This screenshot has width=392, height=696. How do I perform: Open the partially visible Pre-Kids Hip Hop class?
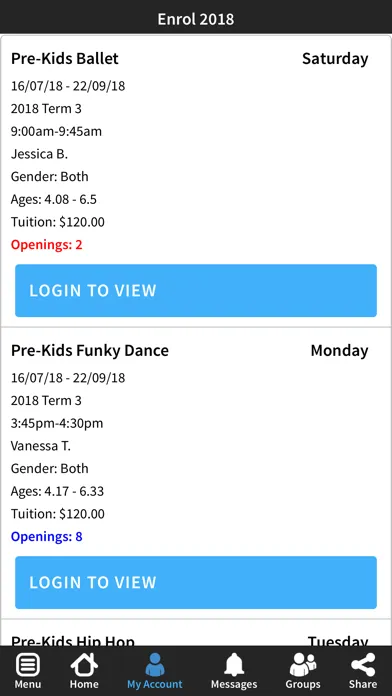click(73, 641)
